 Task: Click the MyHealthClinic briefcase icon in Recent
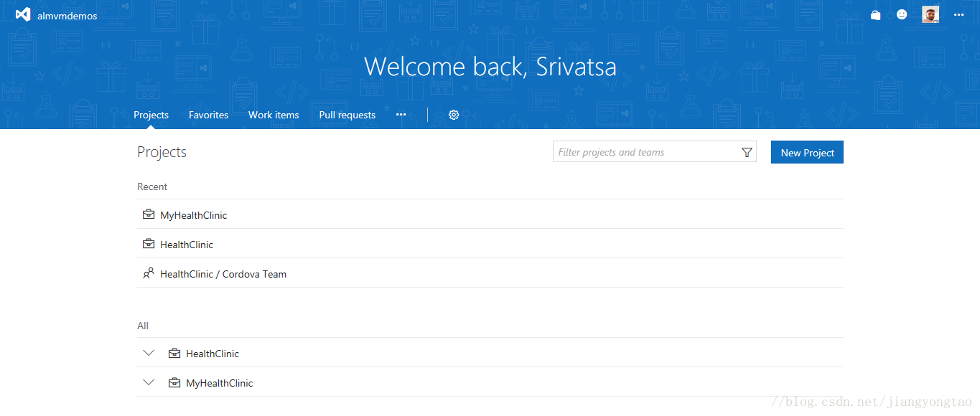tap(149, 214)
